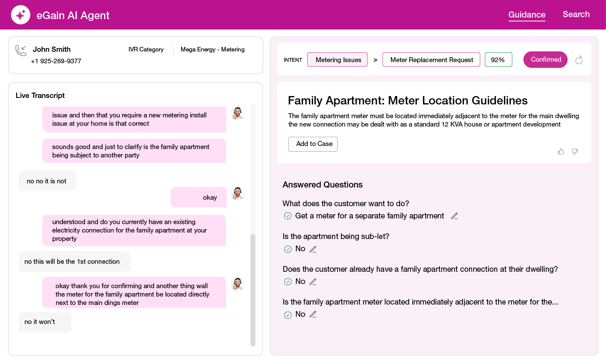The width and height of the screenshot is (606, 364).
Task: Click the check mark for the adjacent meter answer
Action: pyautogui.click(x=288, y=315)
